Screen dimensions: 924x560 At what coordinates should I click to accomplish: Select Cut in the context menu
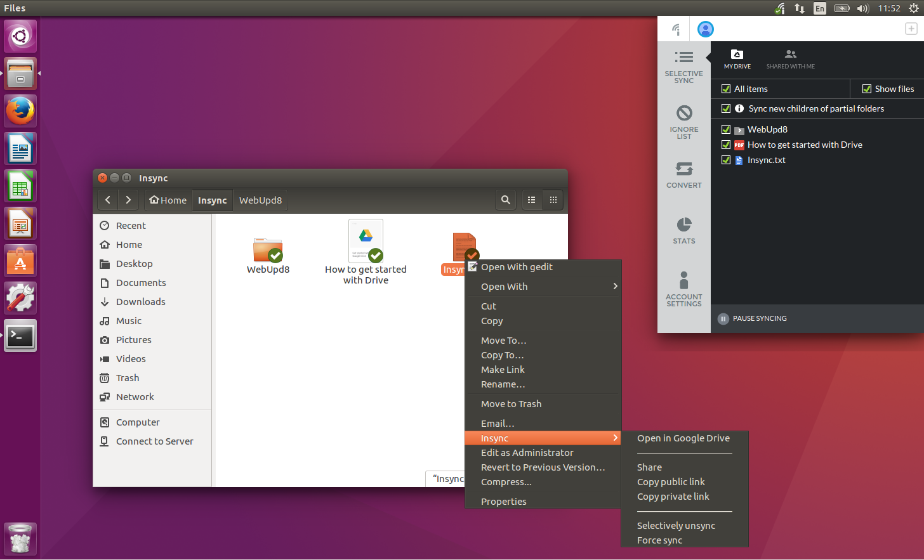pyautogui.click(x=543, y=306)
